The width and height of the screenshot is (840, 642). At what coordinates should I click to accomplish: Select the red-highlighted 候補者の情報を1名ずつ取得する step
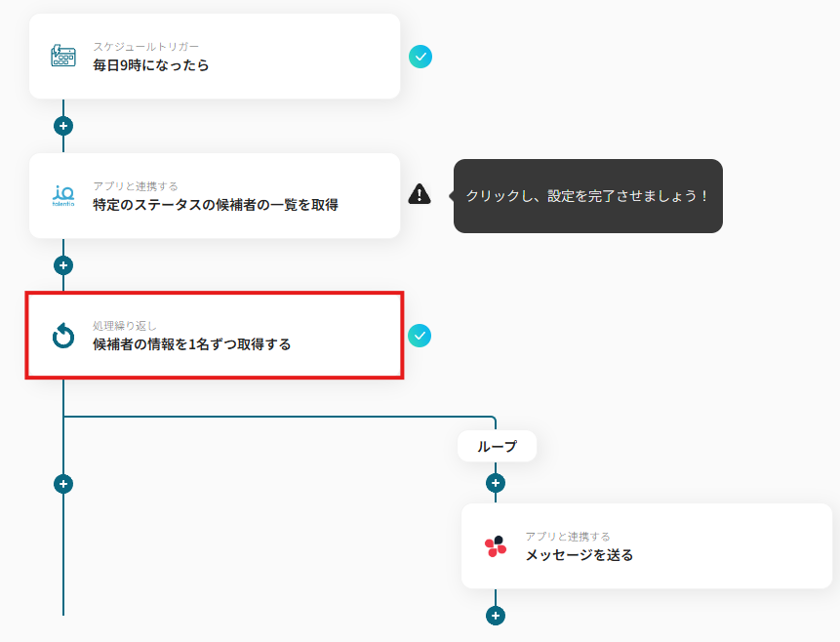tap(215, 336)
